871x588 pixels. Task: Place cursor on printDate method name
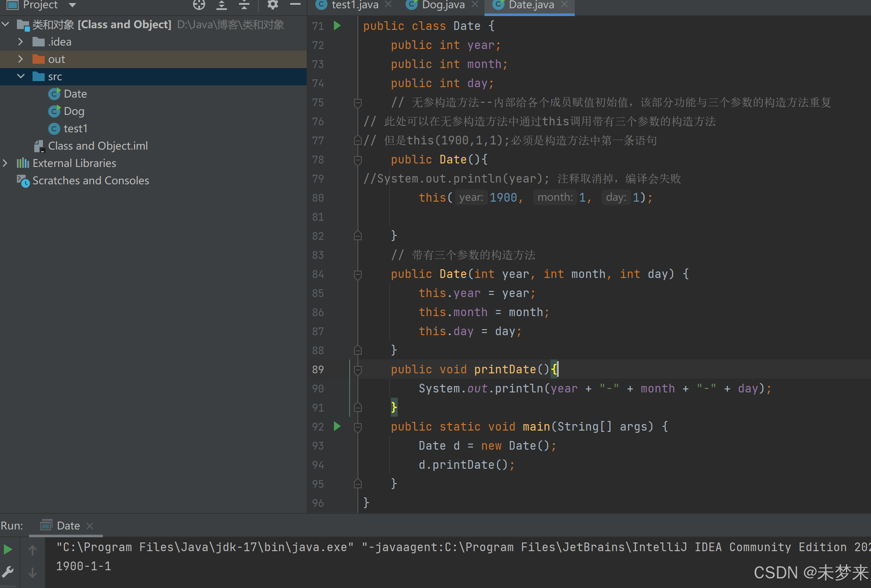(x=505, y=369)
